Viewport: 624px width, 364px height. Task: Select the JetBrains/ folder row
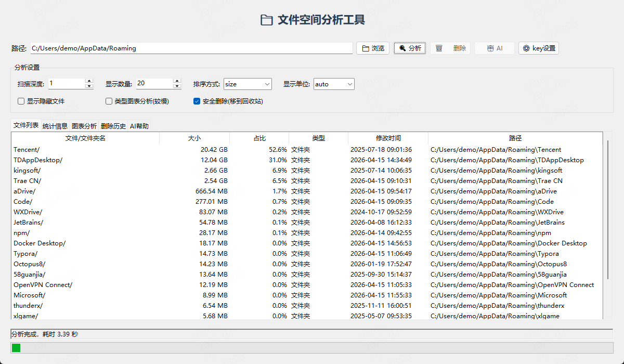coord(307,223)
